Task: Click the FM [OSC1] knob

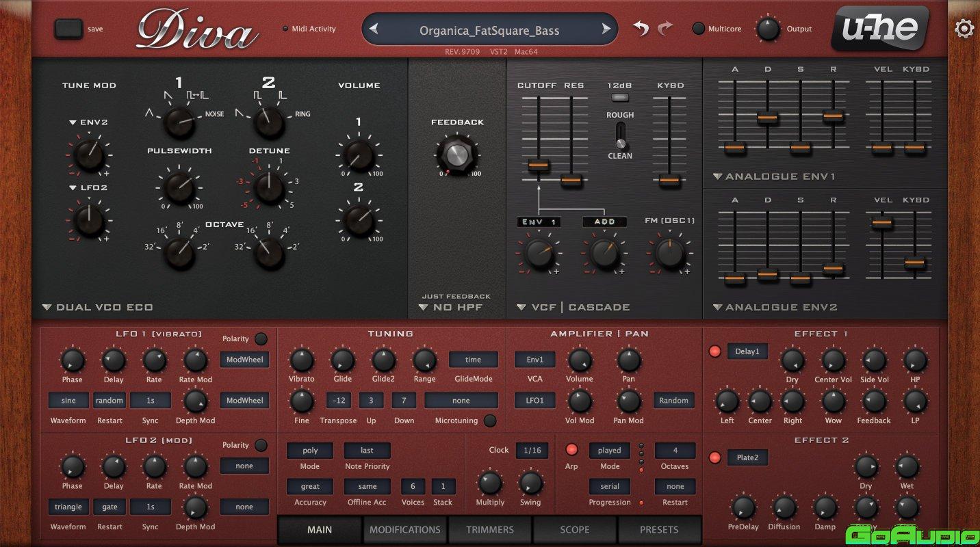Action: [669, 253]
